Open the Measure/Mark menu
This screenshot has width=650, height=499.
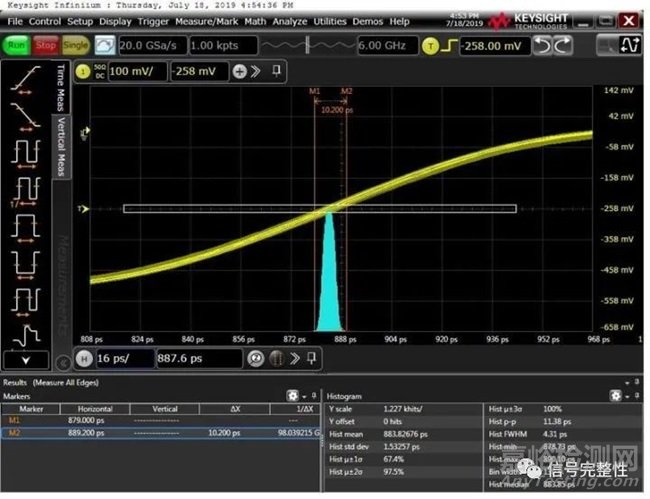click(x=206, y=21)
